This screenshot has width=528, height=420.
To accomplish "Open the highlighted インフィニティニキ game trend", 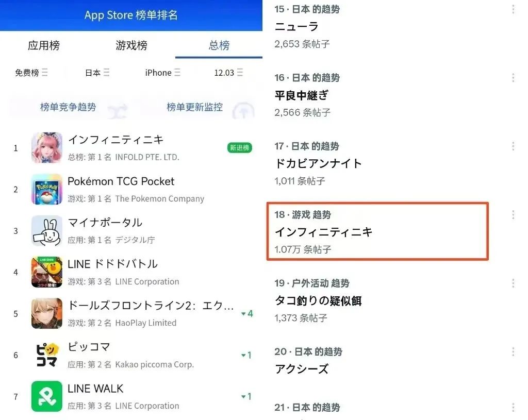I will 377,231.
